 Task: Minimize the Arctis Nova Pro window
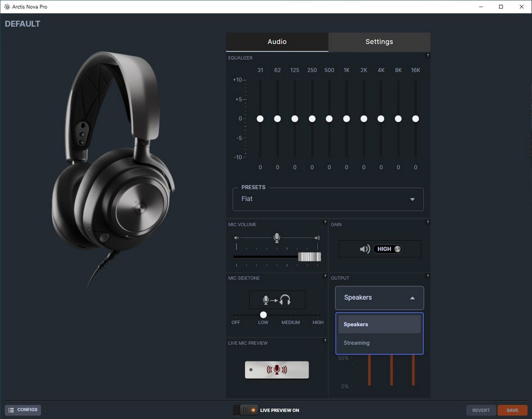(481, 7)
